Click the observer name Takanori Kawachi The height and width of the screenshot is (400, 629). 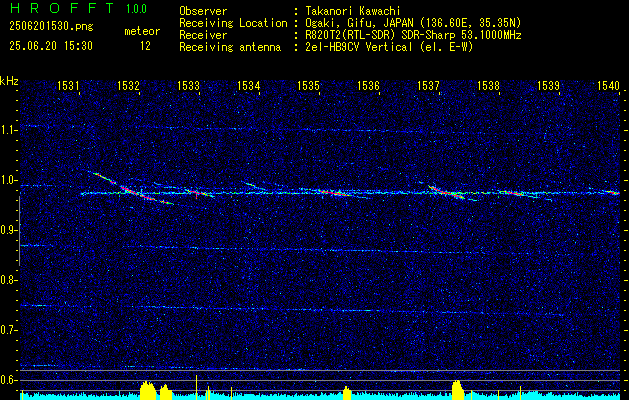tap(353, 11)
